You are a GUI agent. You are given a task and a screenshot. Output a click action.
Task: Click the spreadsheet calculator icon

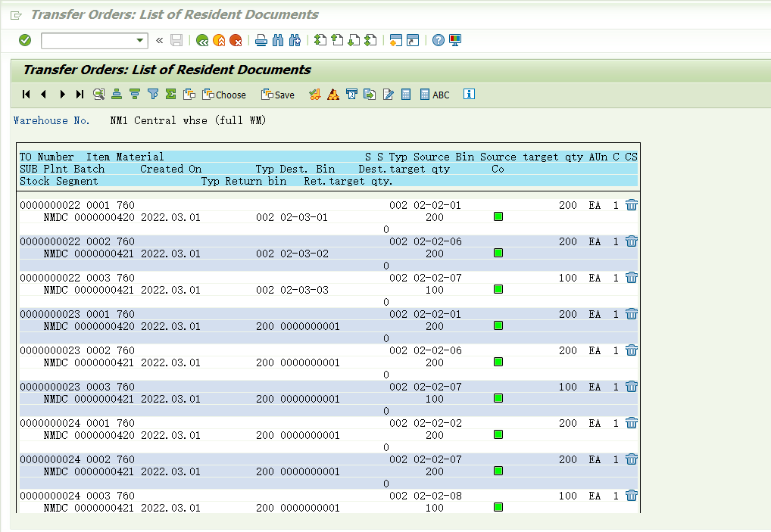(x=406, y=95)
